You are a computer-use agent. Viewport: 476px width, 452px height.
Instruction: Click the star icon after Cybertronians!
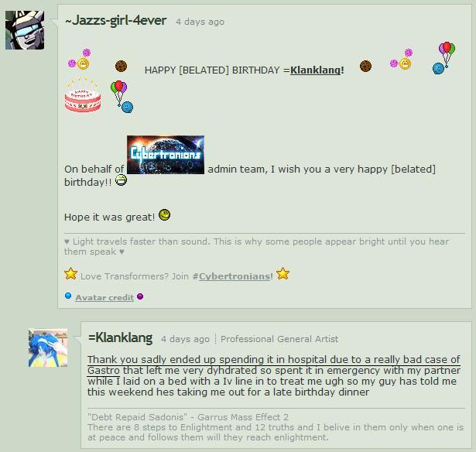tap(283, 273)
